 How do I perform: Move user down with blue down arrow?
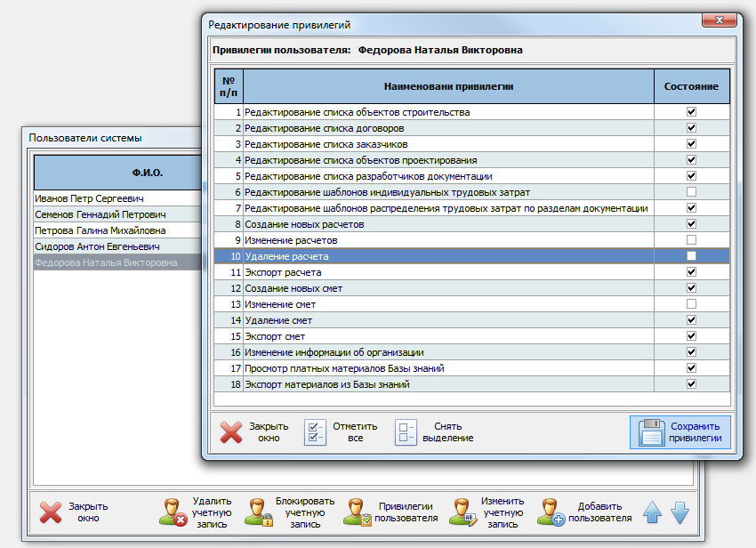[x=680, y=512]
